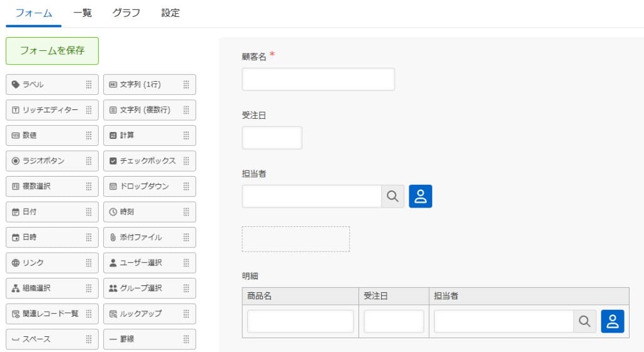644x352 pixels.
Task: Open the グラフ tab
Action: (126, 13)
